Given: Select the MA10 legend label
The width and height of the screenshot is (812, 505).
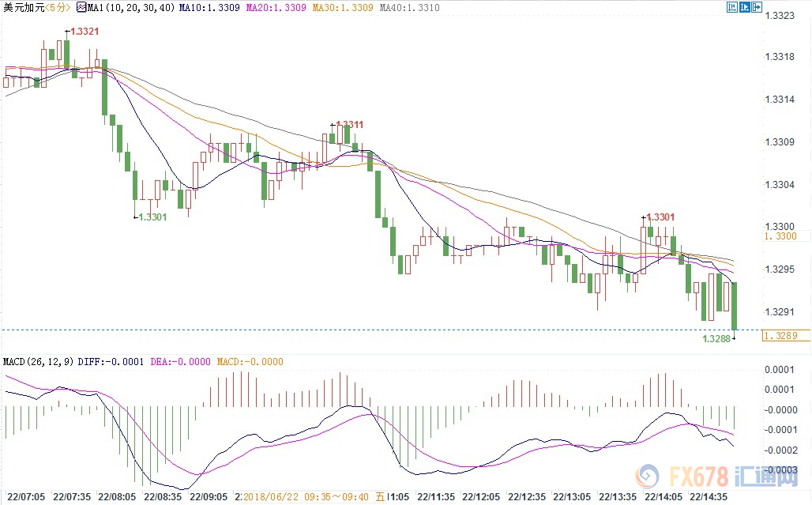Looking at the screenshot, I should click(209, 8).
